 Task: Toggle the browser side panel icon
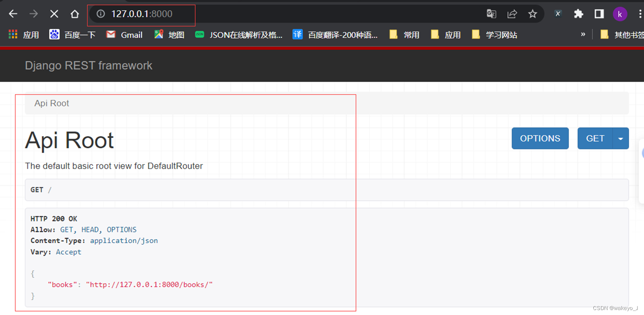pyautogui.click(x=599, y=14)
